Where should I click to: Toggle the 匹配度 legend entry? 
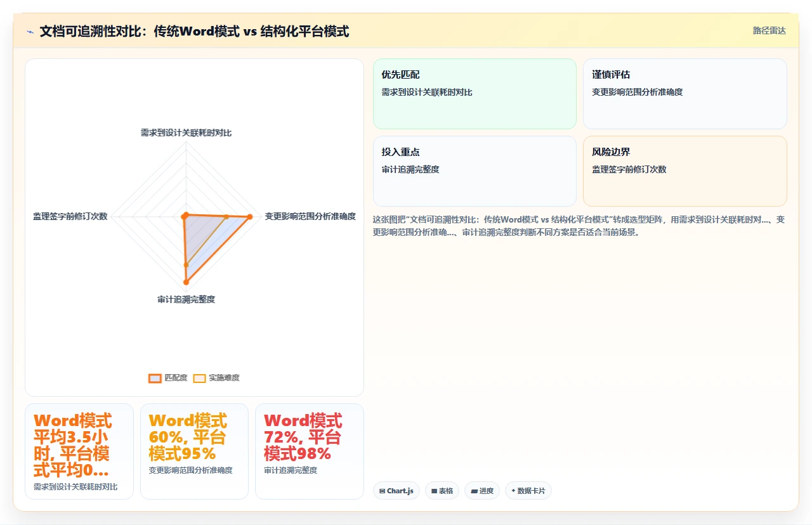168,378
